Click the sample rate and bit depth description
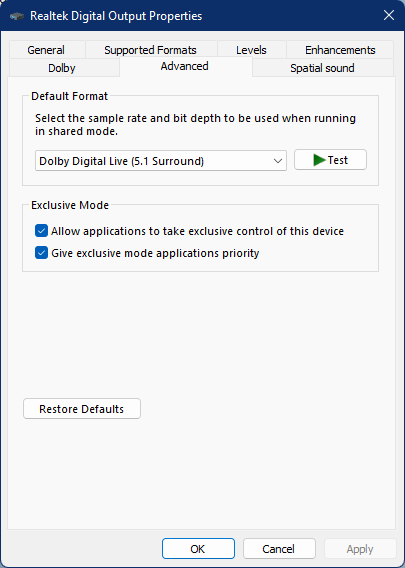 pos(195,125)
